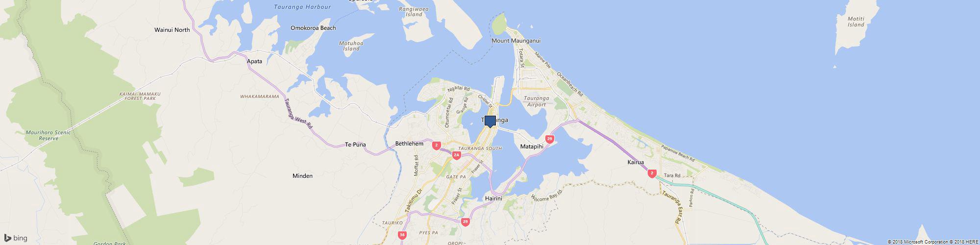Click highway 29 shield near Hairini
The image size is (980, 245).
tap(465, 222)
